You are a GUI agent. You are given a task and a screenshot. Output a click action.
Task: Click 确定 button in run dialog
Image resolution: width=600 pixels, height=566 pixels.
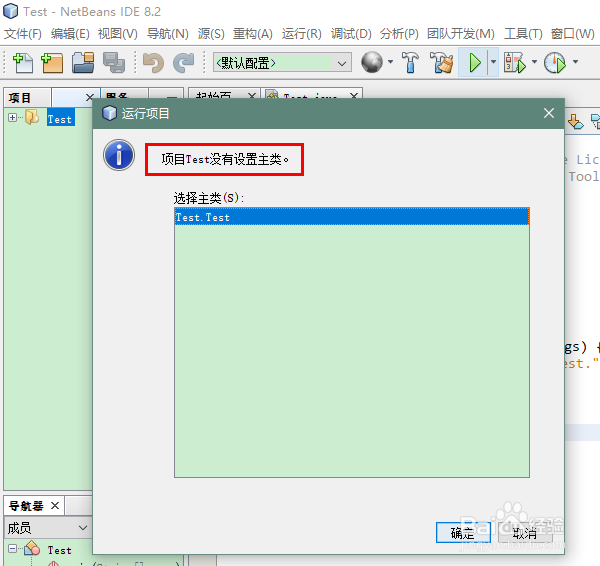pyautogui.click(x=463, y=532)
